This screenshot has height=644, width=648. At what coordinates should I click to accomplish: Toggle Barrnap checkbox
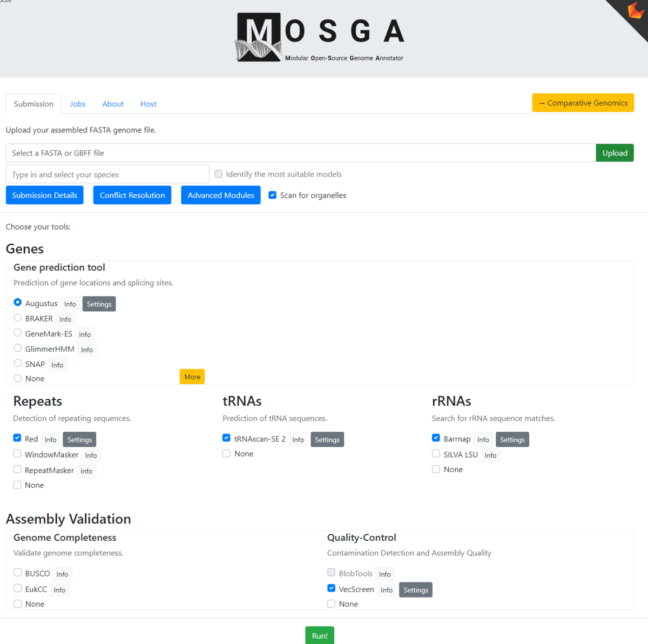[x=436, y=438]
